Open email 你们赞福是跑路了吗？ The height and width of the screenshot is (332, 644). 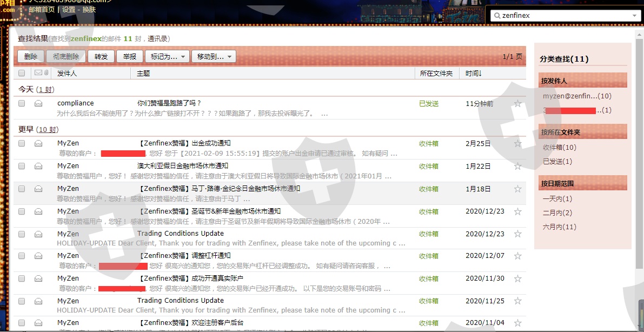[x=169, y=103]
